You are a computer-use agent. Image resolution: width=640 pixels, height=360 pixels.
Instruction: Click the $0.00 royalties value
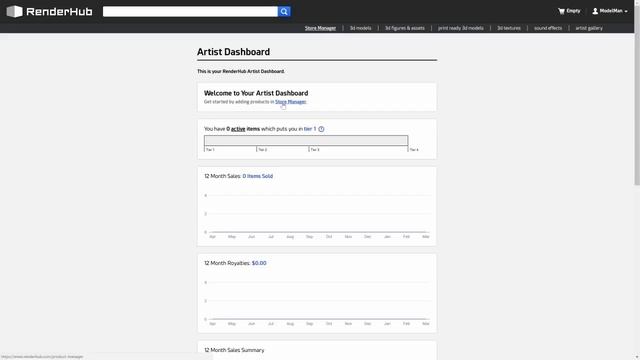click(259, 263)
